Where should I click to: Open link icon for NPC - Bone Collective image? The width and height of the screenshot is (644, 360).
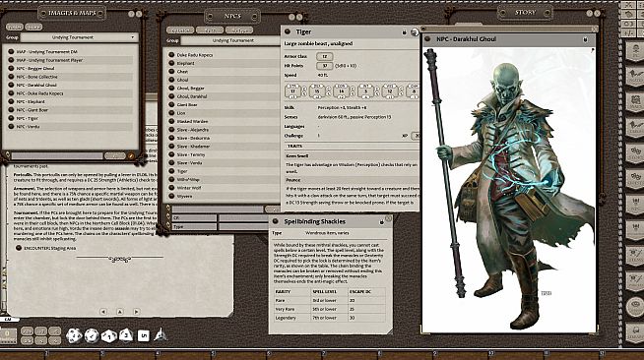tap(11, 77)
